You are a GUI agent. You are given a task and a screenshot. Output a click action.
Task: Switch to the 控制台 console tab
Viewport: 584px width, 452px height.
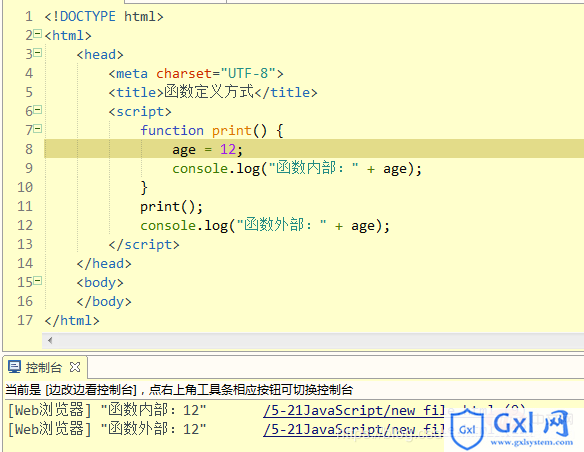point(44,368)
